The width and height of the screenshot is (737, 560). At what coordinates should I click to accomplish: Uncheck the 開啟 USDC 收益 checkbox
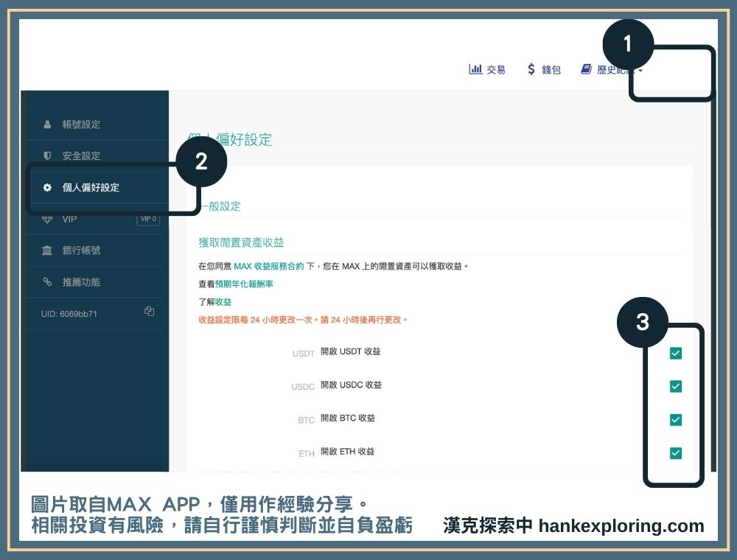click(x=675, y=387)
